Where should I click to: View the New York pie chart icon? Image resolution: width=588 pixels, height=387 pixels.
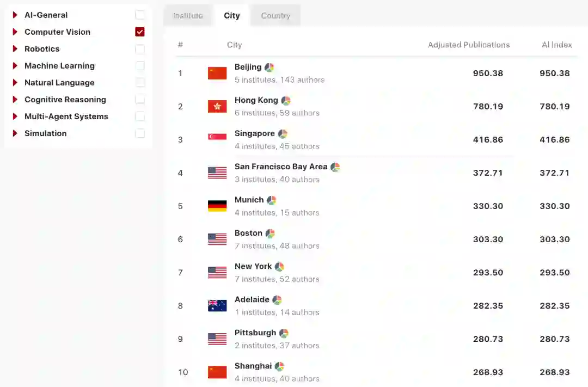tap(279, 267)
